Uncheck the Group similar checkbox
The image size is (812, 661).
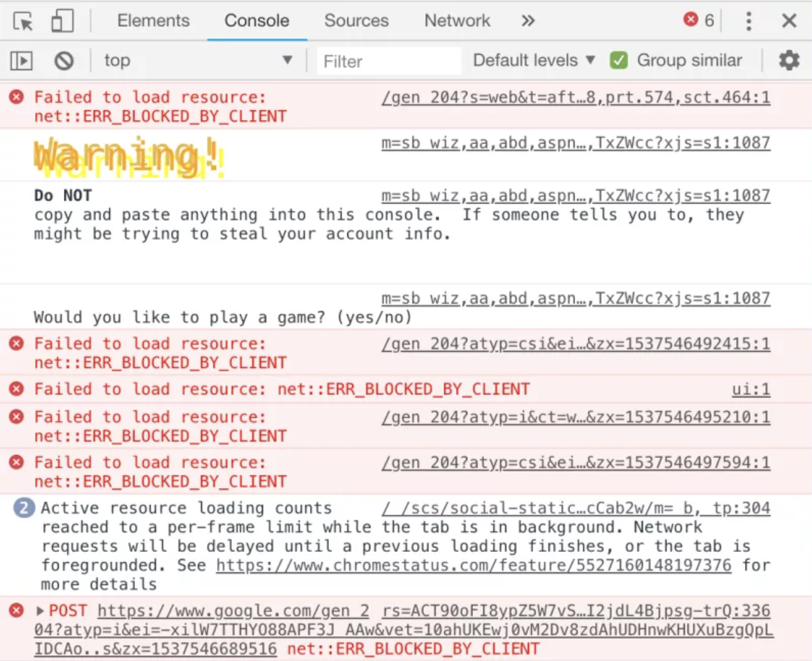point(618,61)
